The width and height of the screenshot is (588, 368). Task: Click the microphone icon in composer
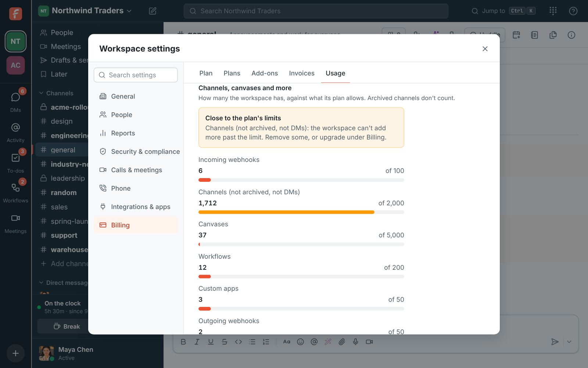coord(355,342)
